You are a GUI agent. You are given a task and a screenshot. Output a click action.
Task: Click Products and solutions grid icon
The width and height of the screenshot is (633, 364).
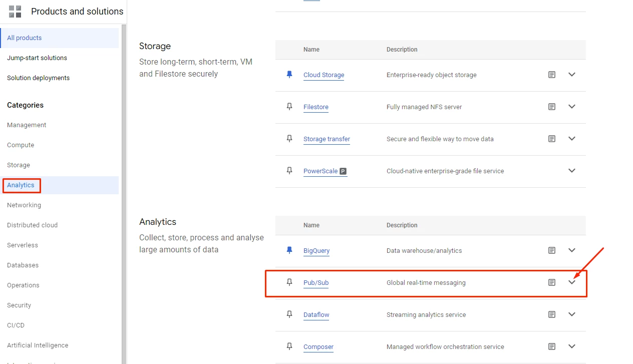(x=15, y=12)
